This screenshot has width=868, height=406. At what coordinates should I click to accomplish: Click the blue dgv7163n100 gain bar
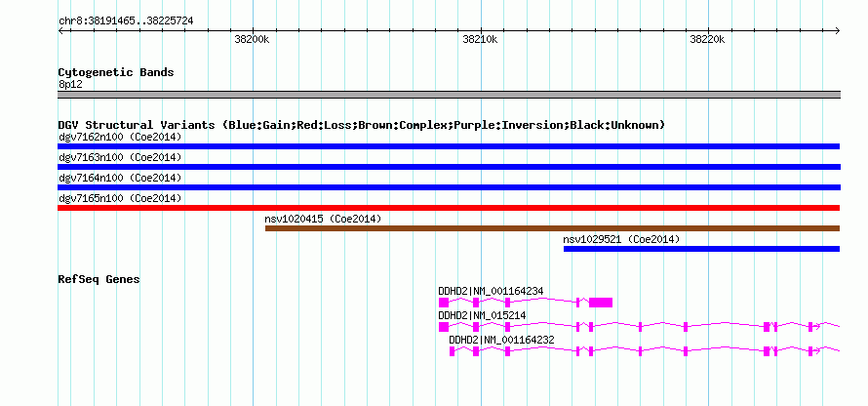point(449,167)
